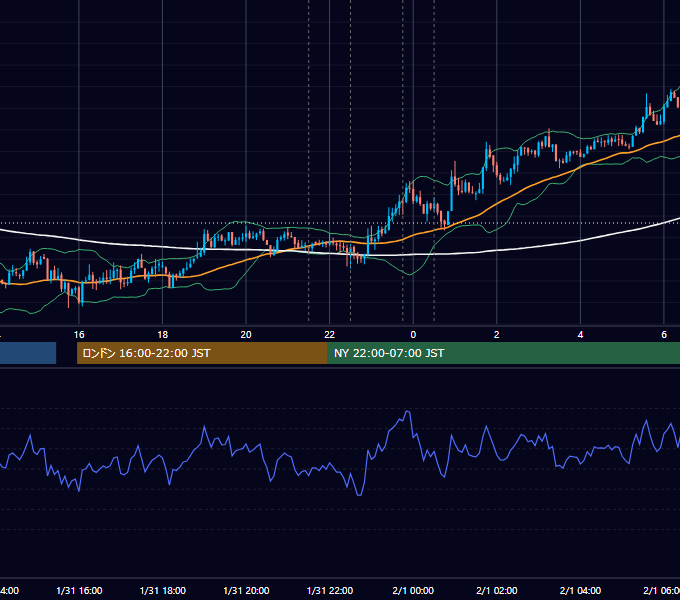Screen dimensions: 680x600
Task: Click the 2/1 02:00 date label
Action: (x=497, y=590)
